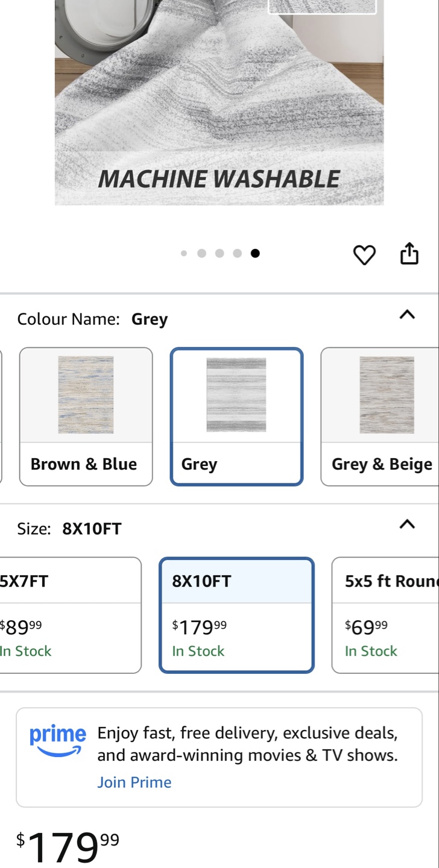This screenshot has height=868, width=439.
Task: Collapse the Colour Name section
Action: click(407, 315)
